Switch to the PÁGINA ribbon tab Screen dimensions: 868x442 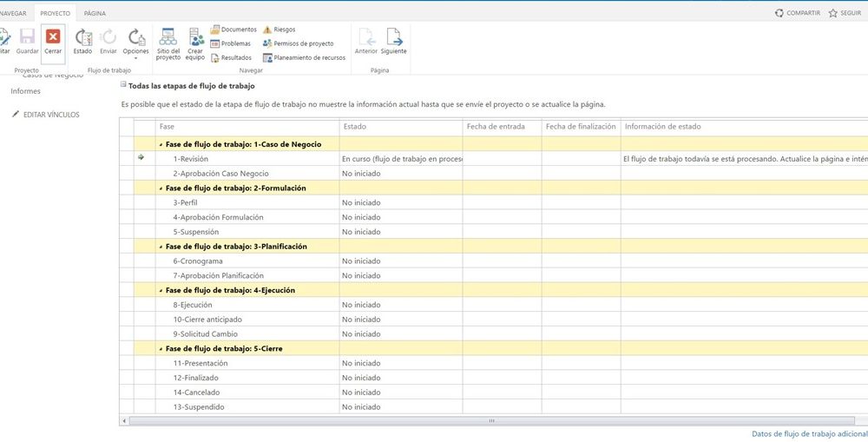95,13
